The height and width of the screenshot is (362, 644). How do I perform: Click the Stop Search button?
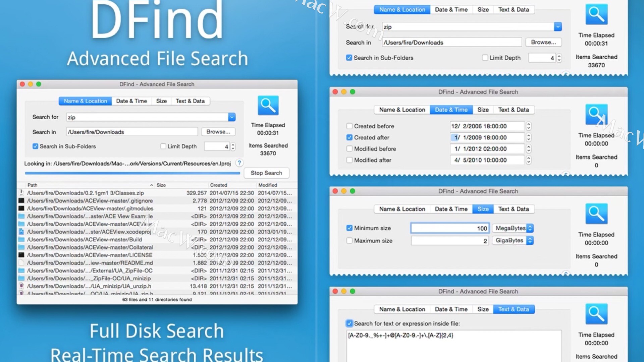[266, 173]
